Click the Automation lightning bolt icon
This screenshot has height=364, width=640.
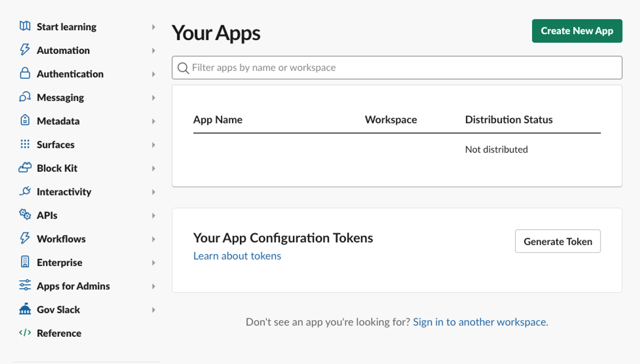pos(25,50)
